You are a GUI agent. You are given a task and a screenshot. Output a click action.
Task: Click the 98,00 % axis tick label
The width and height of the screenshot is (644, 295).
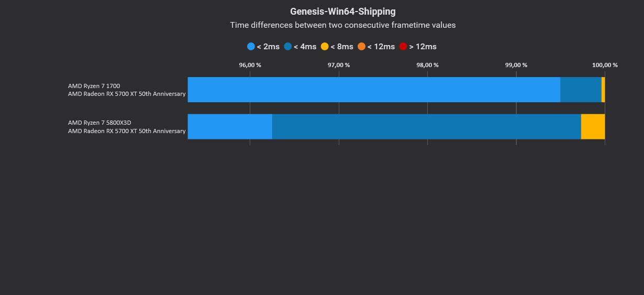pos(427,65)
